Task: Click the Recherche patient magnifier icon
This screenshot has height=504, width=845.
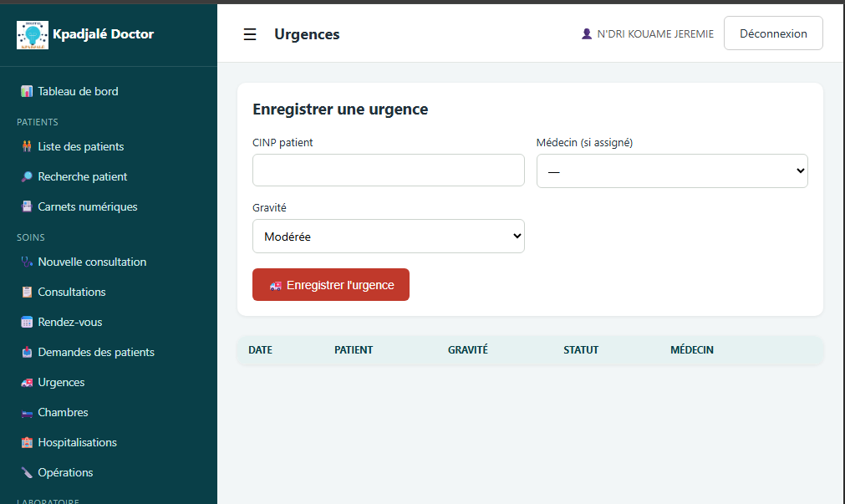Action: point(27,176)
